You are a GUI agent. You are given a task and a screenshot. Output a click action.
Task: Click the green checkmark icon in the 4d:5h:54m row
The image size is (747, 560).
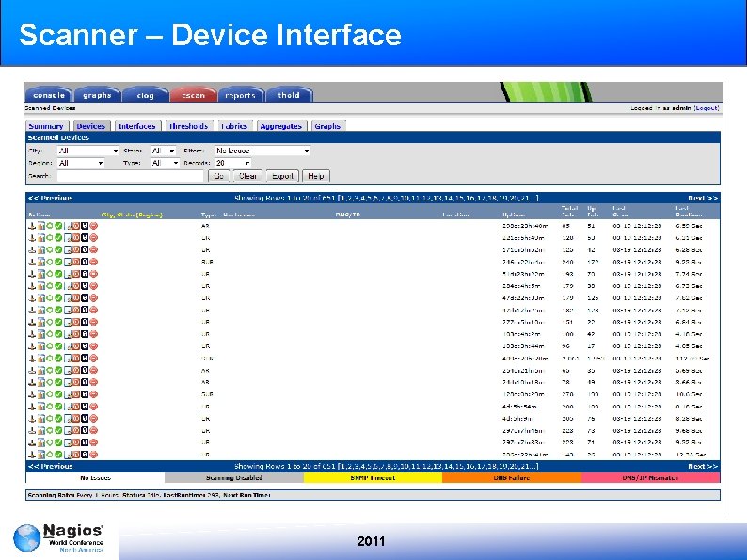[x=58, y=407]
